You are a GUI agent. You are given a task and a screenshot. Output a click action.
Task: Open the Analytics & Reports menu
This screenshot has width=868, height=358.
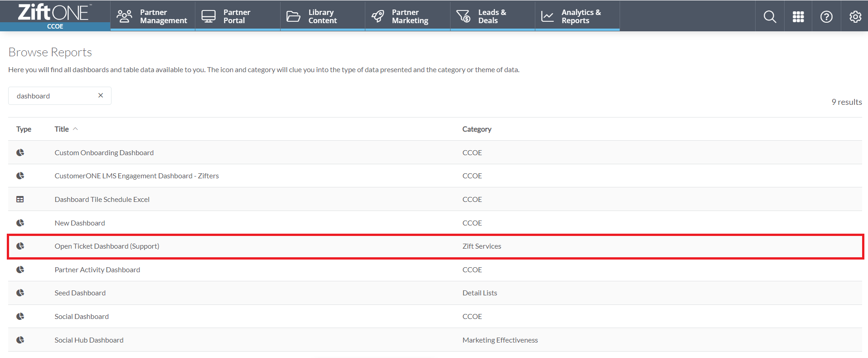[577, 16]
